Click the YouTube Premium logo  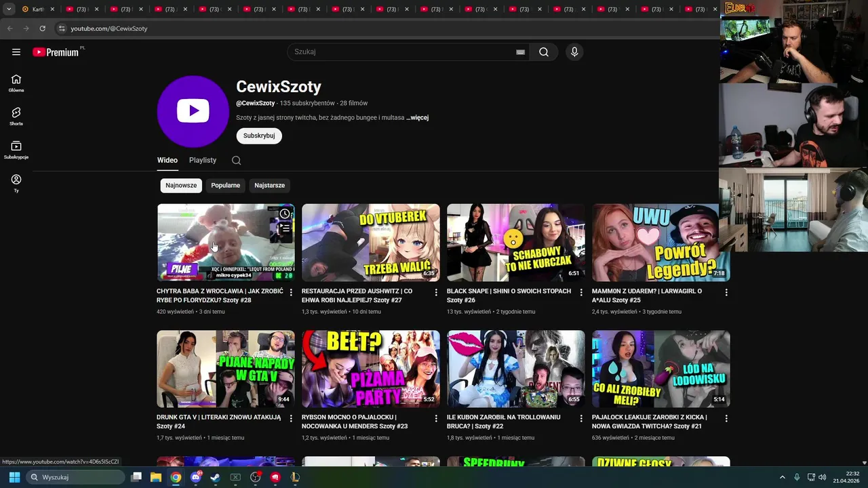pos(57,52)
